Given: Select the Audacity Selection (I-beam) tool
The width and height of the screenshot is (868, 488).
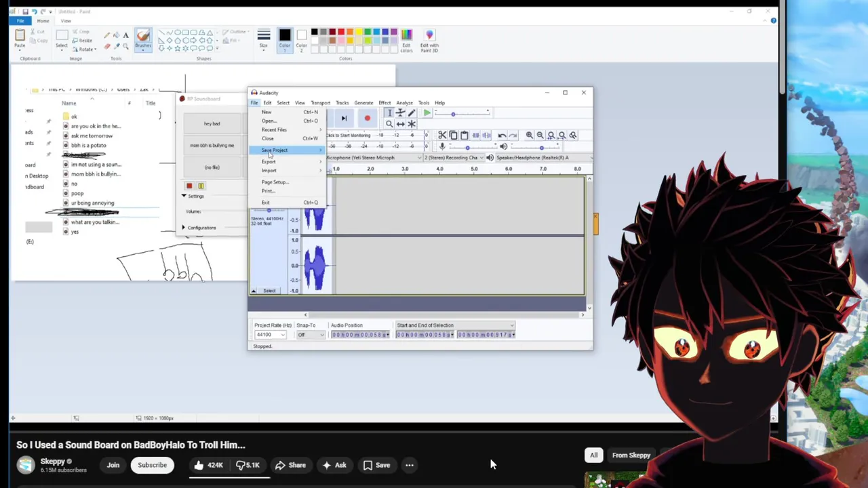Looking at the screenshot, I should (389, 113).
